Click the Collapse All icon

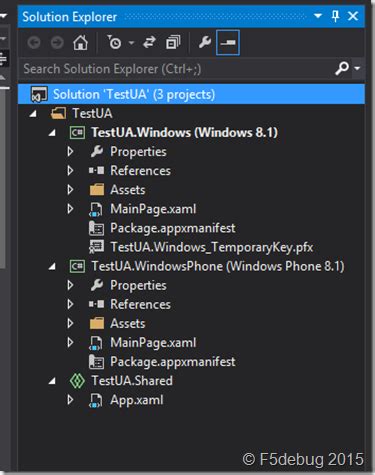coord(173,43)
